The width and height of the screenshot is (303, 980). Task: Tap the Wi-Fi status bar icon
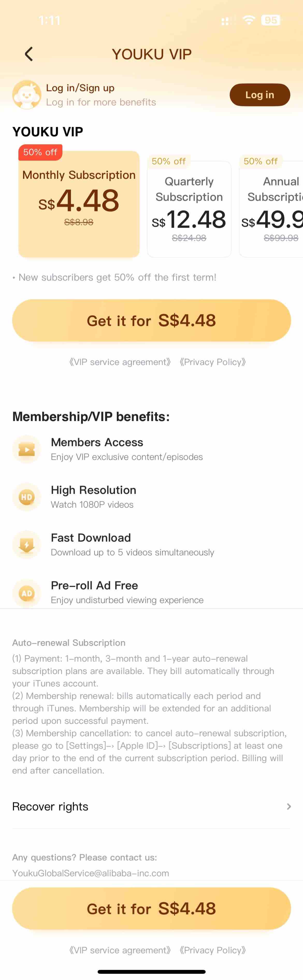249,20
